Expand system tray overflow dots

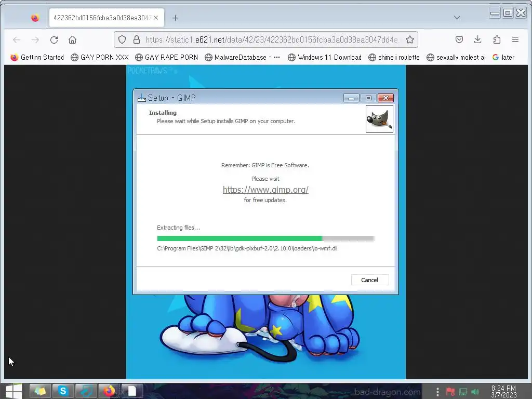(x=437, y=392)
